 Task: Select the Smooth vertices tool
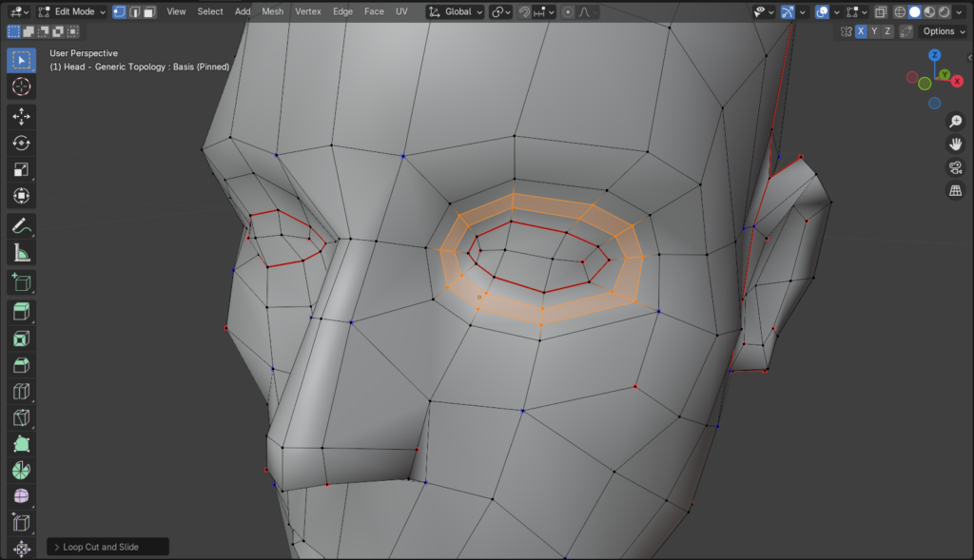coord(21,496)
